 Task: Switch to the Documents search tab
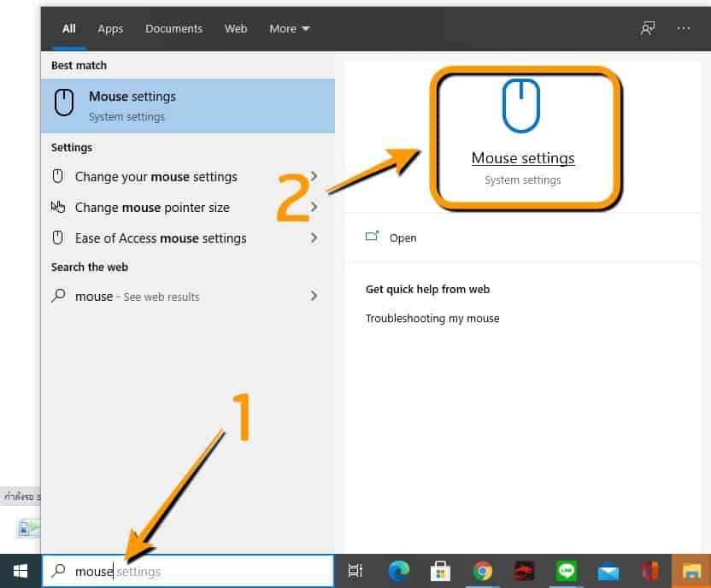[x=173, y=28]
